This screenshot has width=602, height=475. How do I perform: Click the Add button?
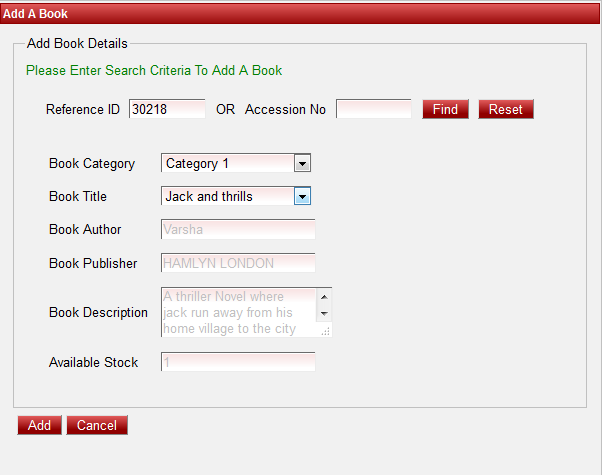pyautogui.click(x=39, y=425)
